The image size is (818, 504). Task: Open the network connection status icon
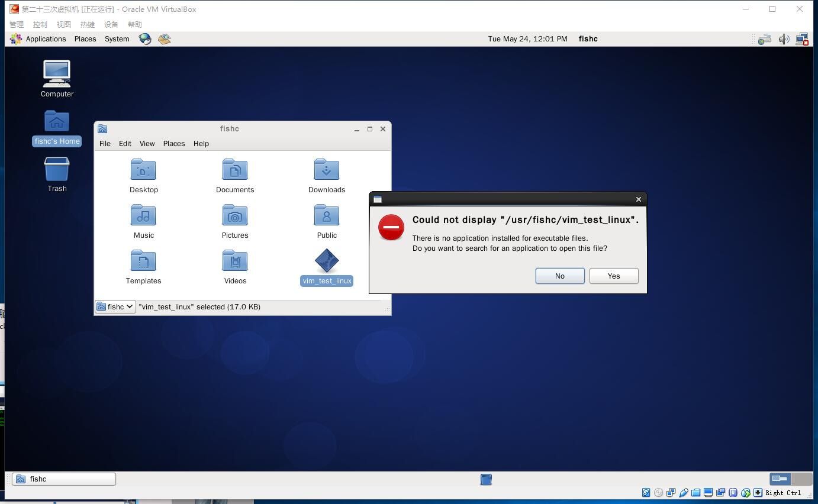pos(802,39)
